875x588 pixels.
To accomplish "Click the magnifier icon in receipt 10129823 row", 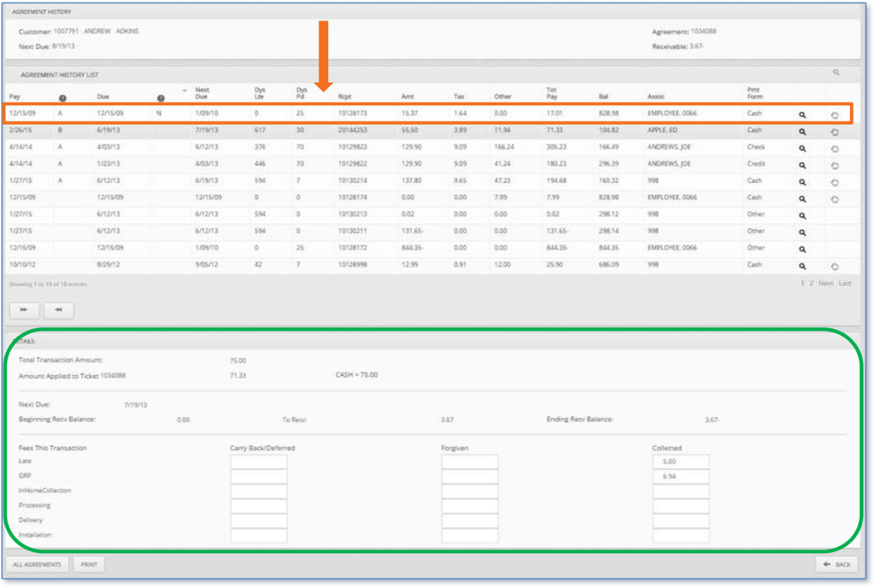I will tap(802, 148).
